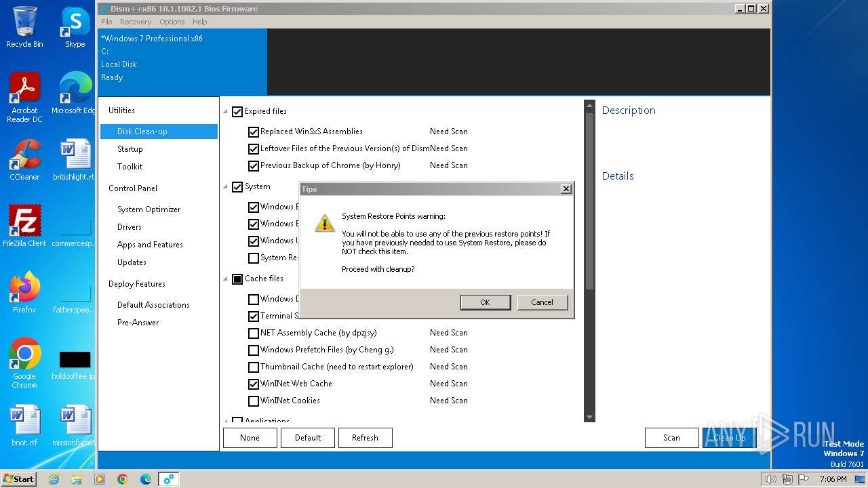Open the Recovery menu
This screenshot has width=868, height=488.
click(136, 22)
